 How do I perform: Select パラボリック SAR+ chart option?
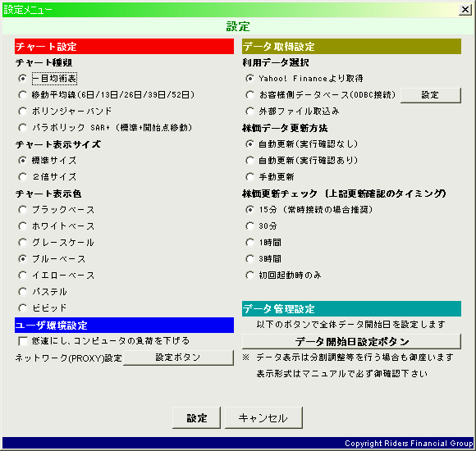pos(22,128)
